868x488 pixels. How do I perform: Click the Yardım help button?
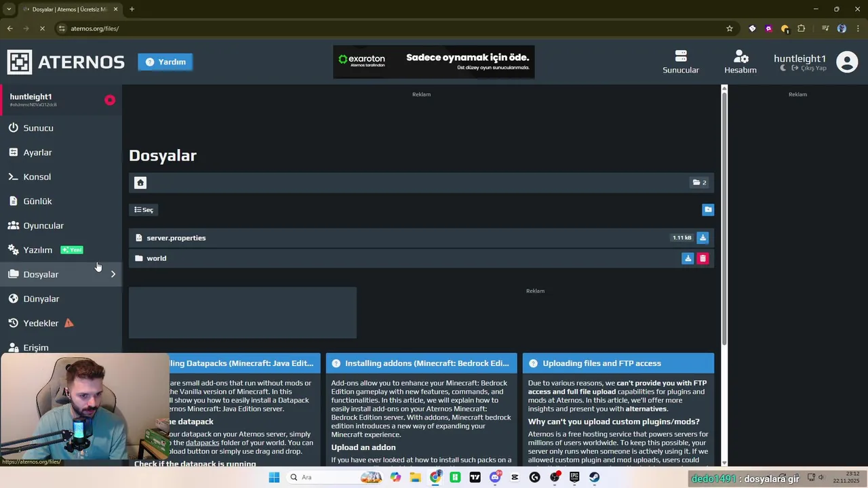(x=165, y=62)
